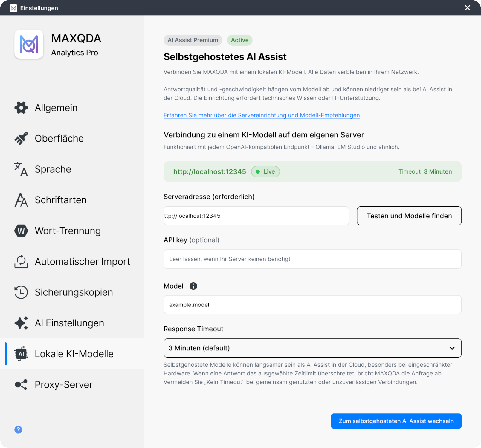The width and height of the screenshot is (481, 448).
Task: Click the Allgemein gear icon
Action: pos(21,108)
